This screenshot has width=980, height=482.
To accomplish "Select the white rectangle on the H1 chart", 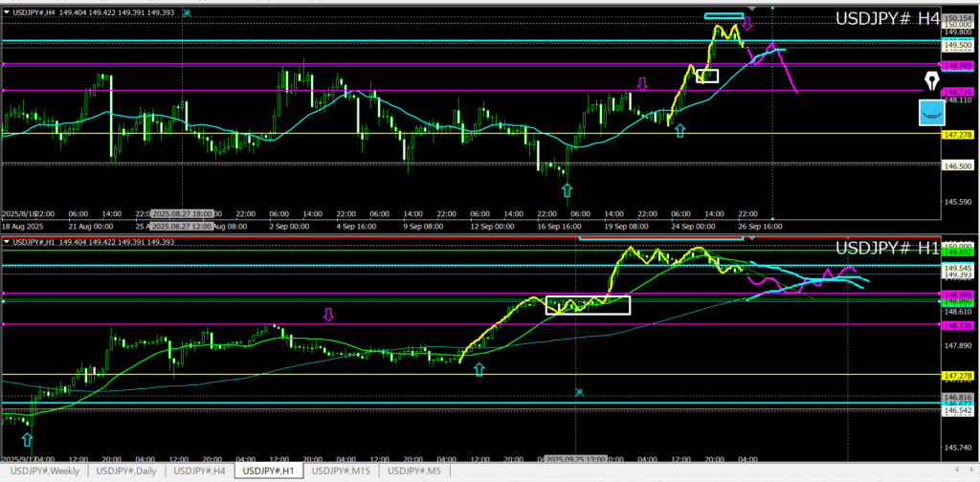I will pos(588,305).
